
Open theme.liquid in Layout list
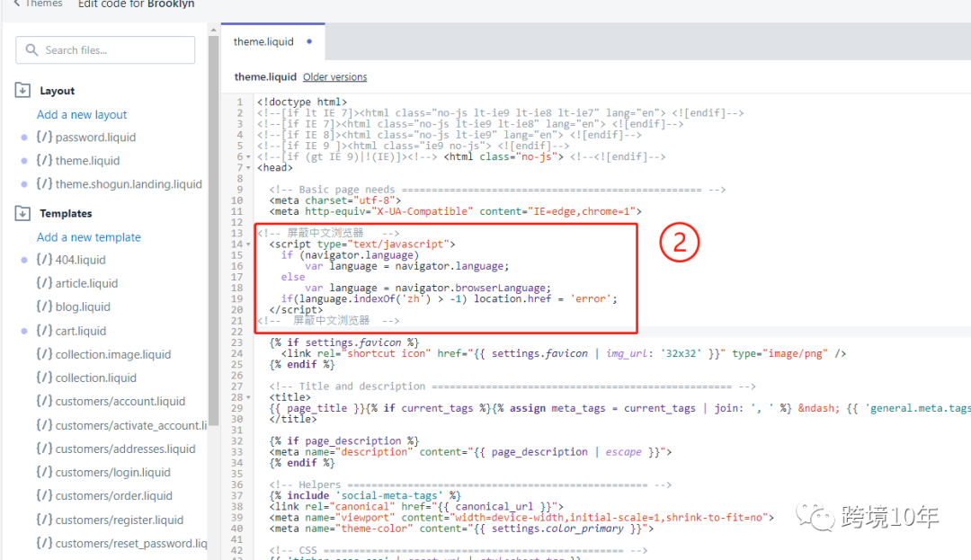[x=87, y=161]
